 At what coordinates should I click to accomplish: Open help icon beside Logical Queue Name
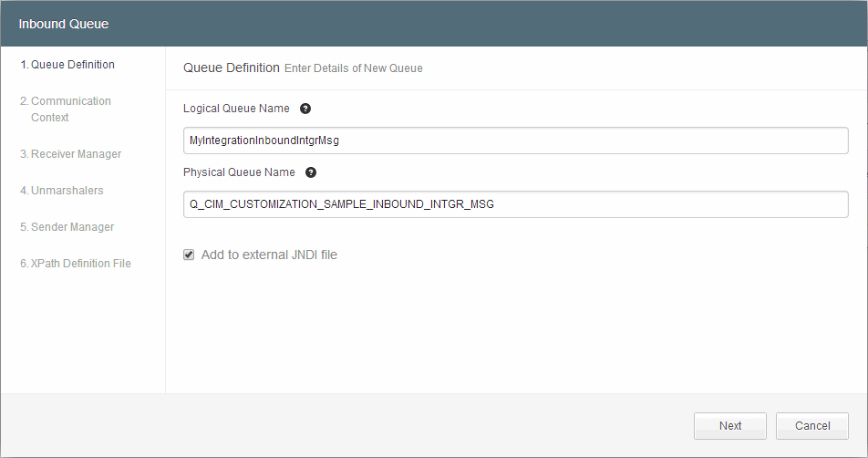pyautogui.click(x=305, y=109)
